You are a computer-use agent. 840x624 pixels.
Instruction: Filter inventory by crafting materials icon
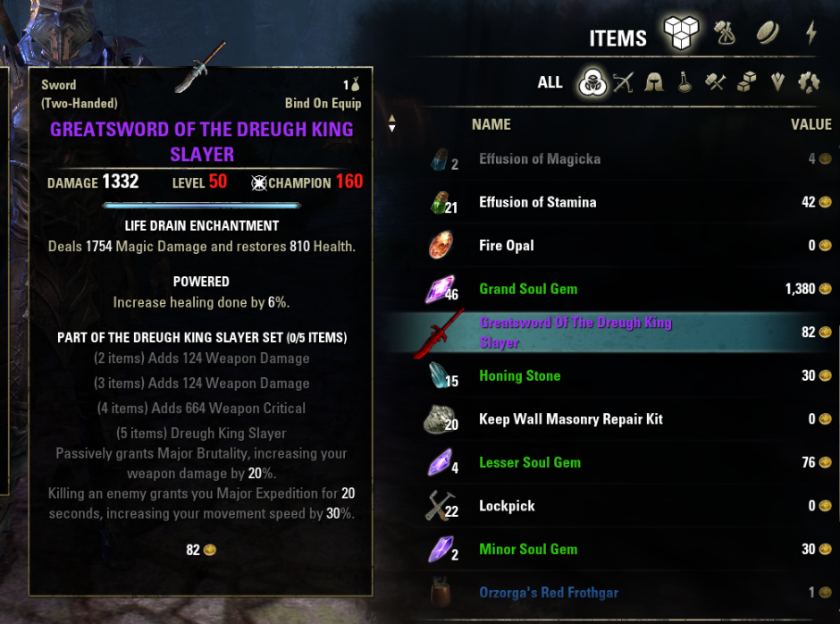coord(715,82)
